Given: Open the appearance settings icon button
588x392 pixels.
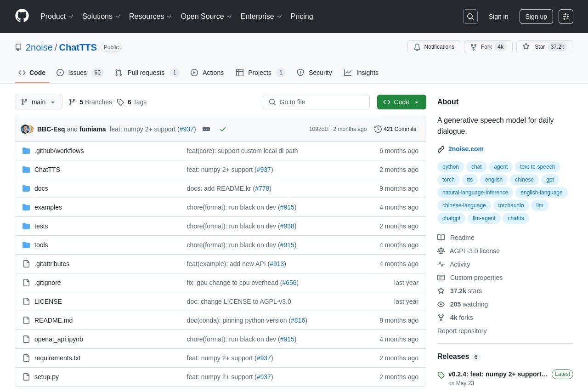Looking at the screenshot, I should (566, 17).
